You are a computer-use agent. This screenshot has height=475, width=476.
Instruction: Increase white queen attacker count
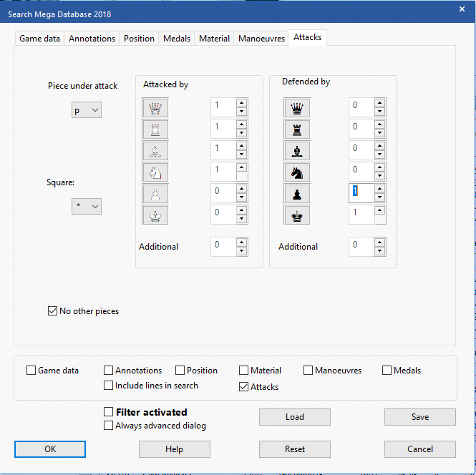(242, 103)
